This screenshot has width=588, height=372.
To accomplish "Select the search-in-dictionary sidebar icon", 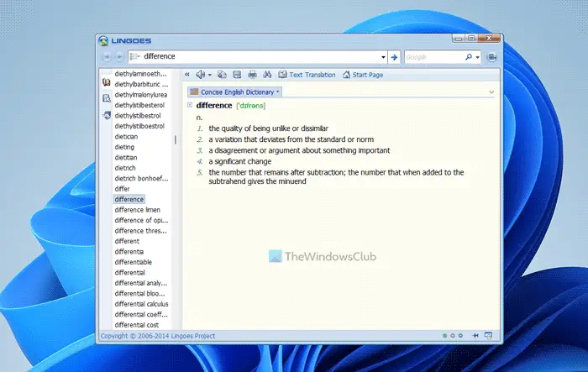I will [x=107, y=98].
